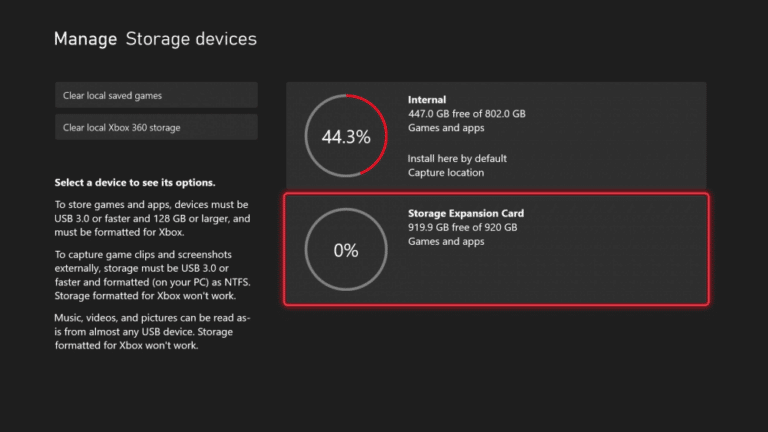Click the "Internal" device title
The width and height of the screenshot is (768, 432).
(427, 99)
